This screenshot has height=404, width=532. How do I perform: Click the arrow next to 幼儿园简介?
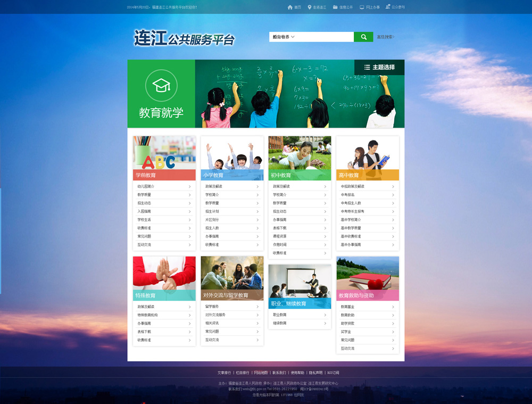[x=189, y=187]
